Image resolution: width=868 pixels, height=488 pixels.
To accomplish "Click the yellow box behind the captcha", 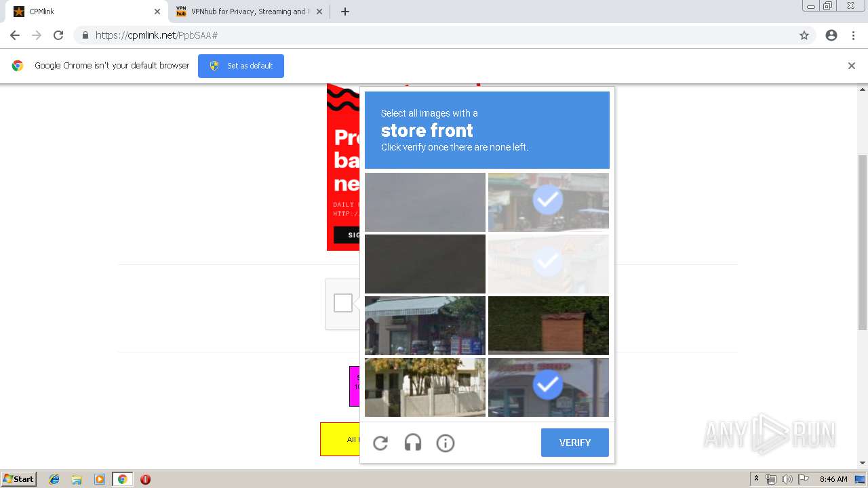I will click(x=340, y=439).
